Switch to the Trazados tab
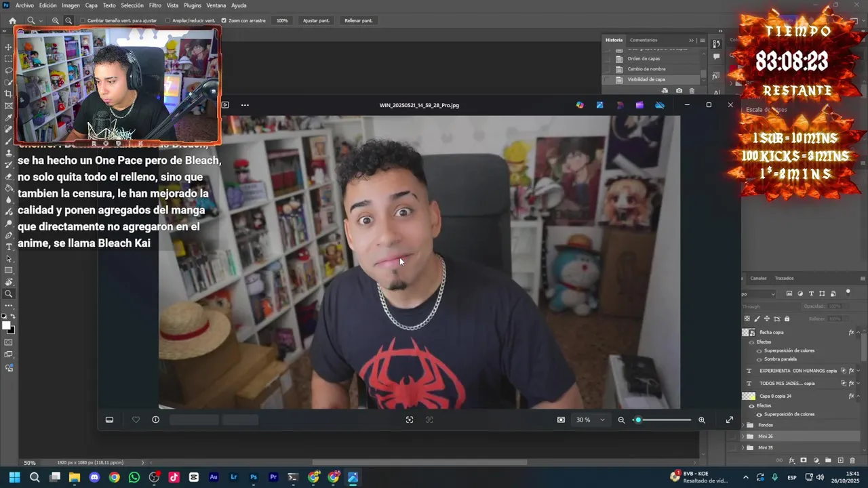This screenshot has height=488, width=868. (x=784, y=279)
